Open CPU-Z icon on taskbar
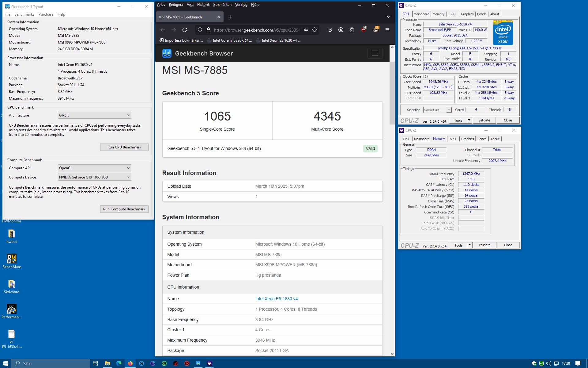The image size is (588, 368). 209,363
